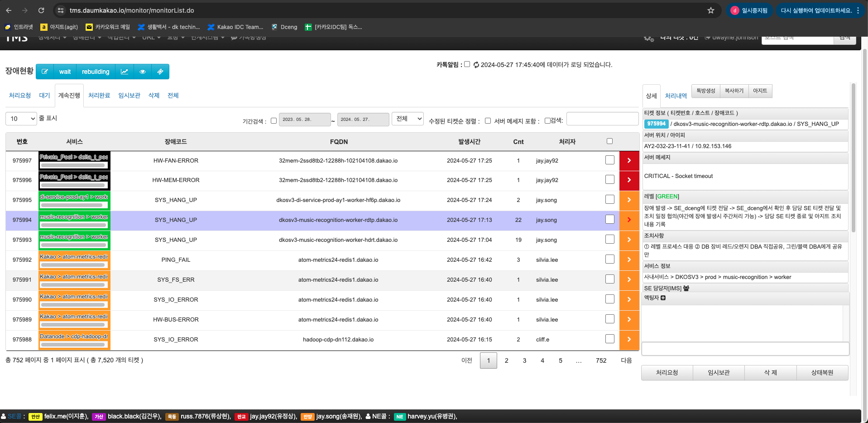Click the refresh icon beside data load timestamp

point(476,65)
